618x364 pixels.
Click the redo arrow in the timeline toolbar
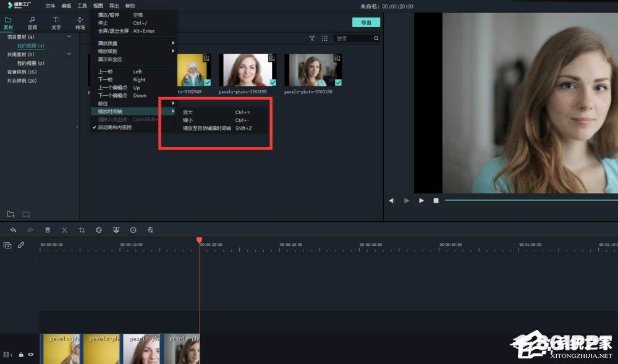tap(30, 230)
